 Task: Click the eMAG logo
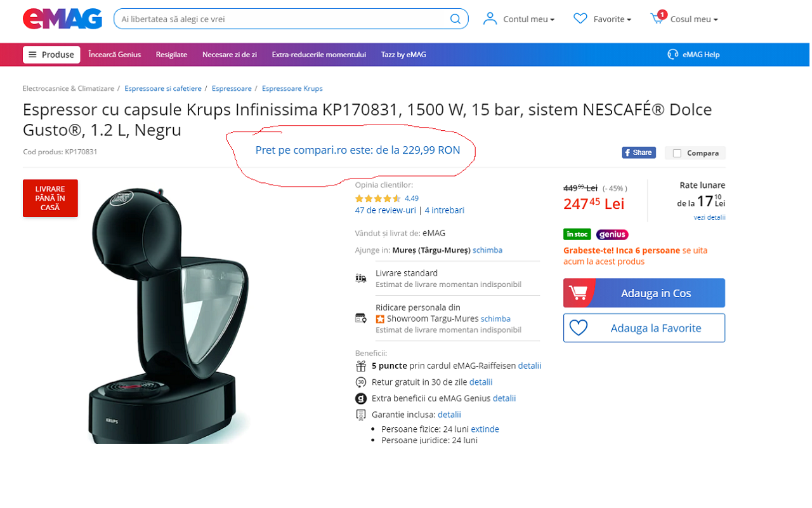[x=62, y=19]
